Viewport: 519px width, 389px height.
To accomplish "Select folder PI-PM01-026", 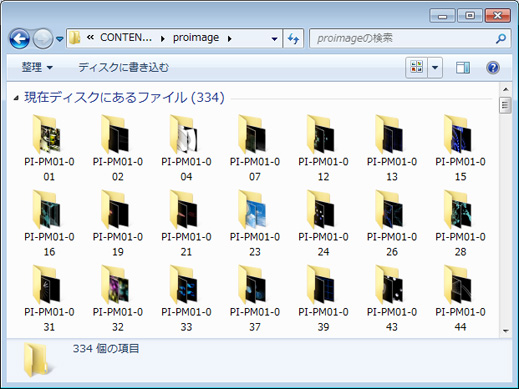I will click(x=392, y=223).
